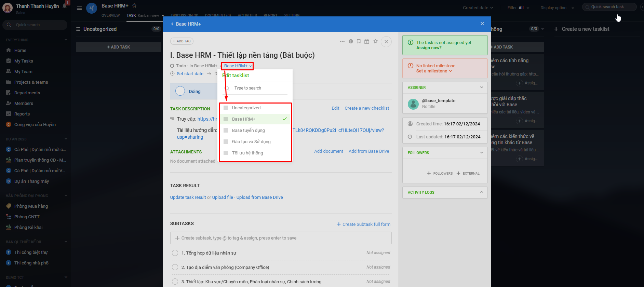Open the notifications bell icon
644x287 pixels.
64,6
